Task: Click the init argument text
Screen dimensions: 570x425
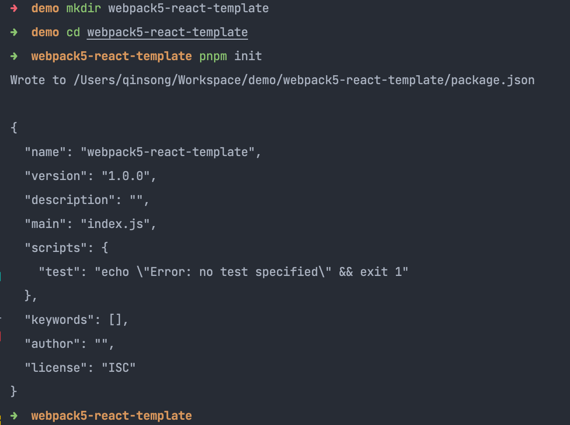Action: click(x=248, y=56)
